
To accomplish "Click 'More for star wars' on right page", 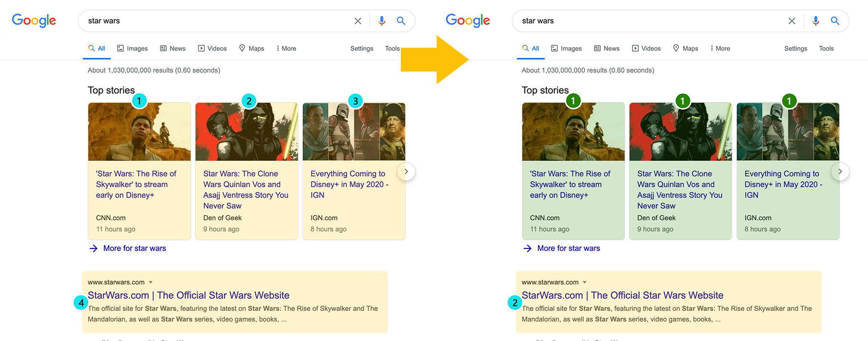I will tap(562, 248).
